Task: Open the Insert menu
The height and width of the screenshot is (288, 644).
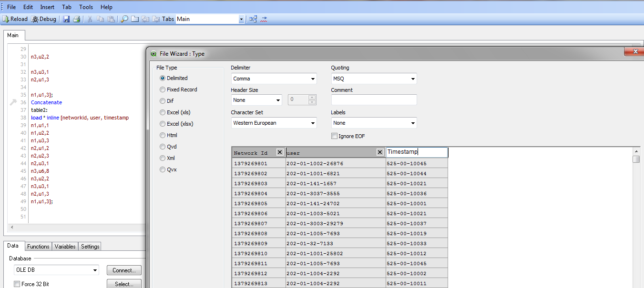Action: [x=47, y=7]
